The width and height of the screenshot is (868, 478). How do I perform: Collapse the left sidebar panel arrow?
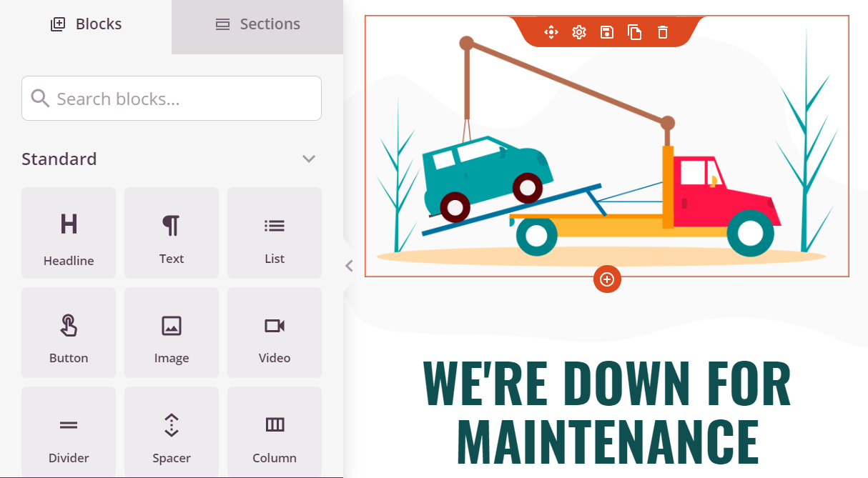349,266
